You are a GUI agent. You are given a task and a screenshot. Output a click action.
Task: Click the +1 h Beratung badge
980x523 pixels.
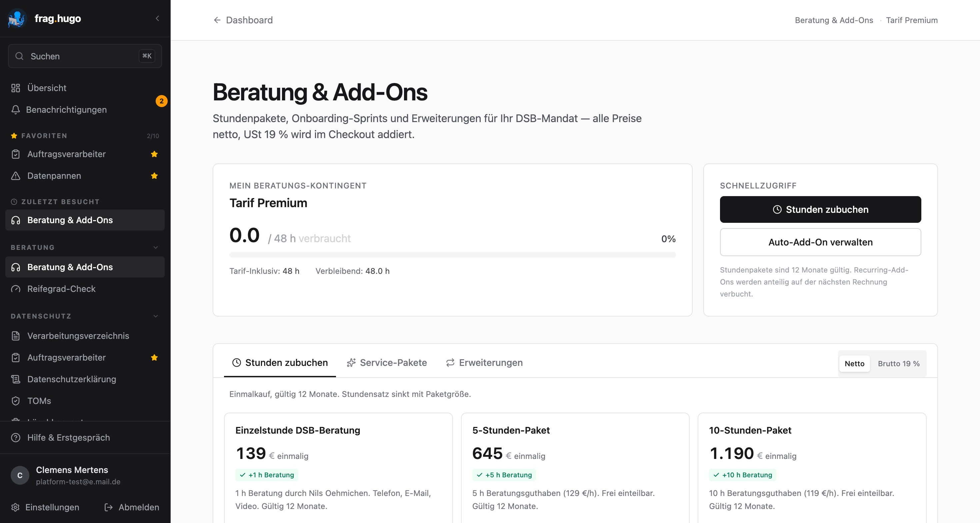(267, 475)
